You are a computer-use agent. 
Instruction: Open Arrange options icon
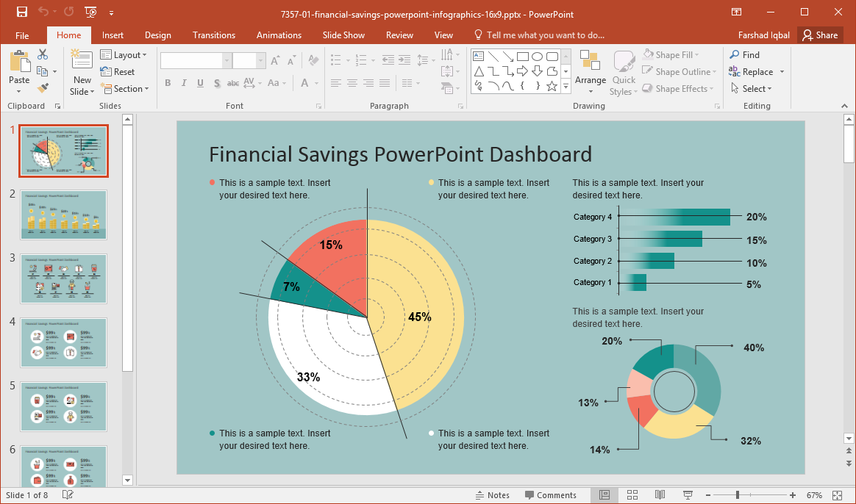[590, 73]
